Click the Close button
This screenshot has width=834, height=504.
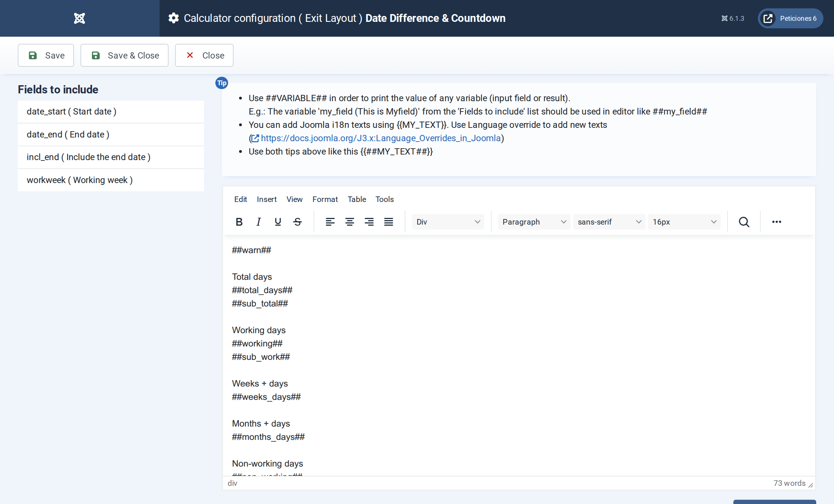204,55
